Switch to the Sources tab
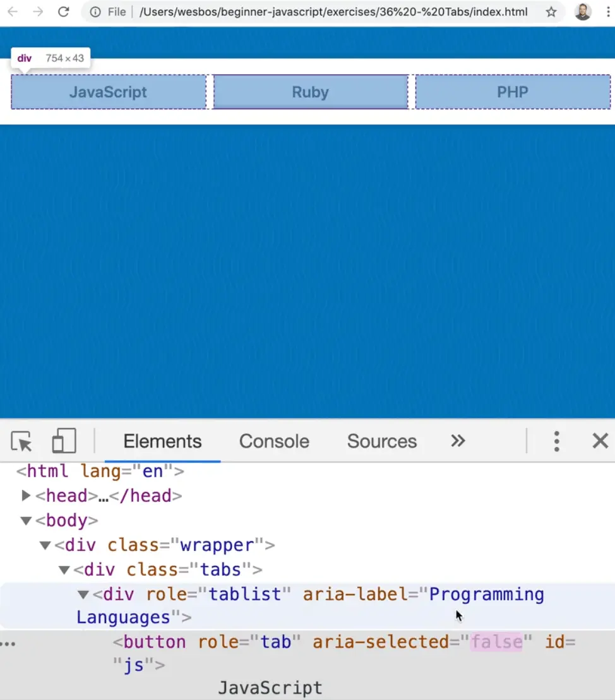The image size is (615, 700). click(381, 441)
